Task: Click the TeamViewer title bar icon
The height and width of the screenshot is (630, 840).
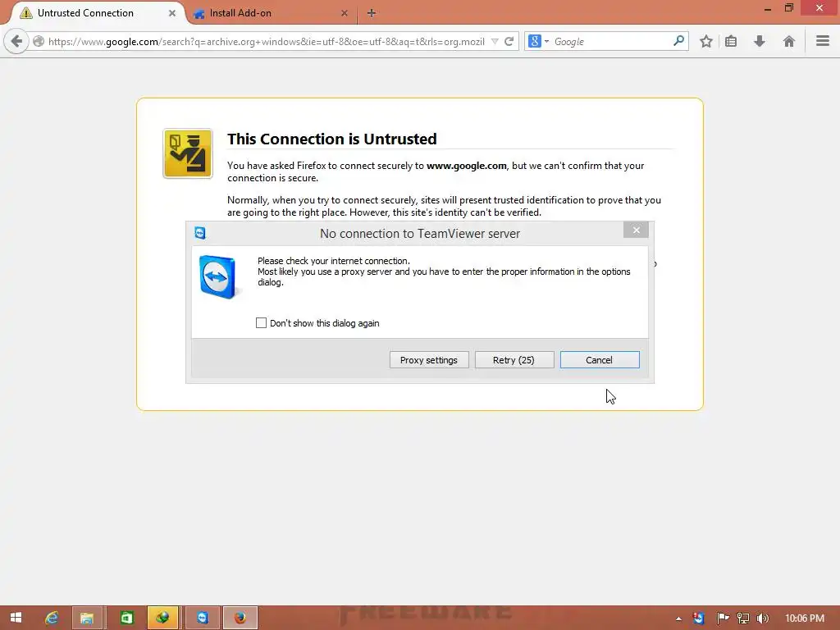Action: [x=200, y=233]
